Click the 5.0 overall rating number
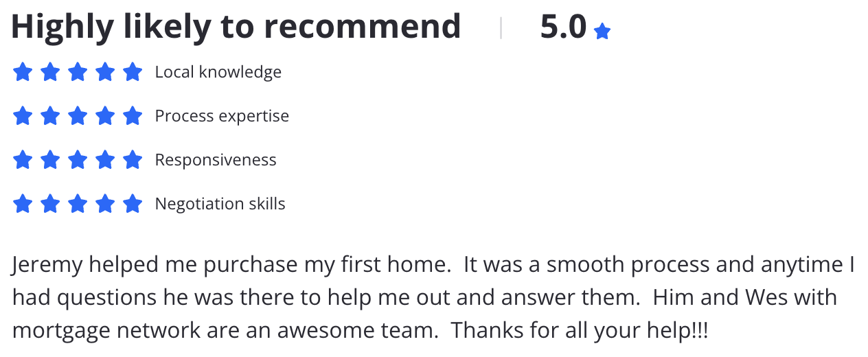This screenshot has width=868, height=357. 563,27
